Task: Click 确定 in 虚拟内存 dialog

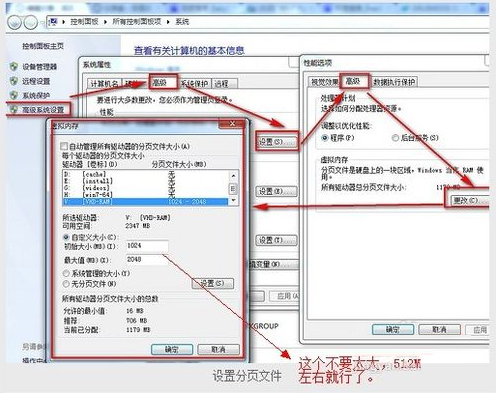Action: point(172,349)
